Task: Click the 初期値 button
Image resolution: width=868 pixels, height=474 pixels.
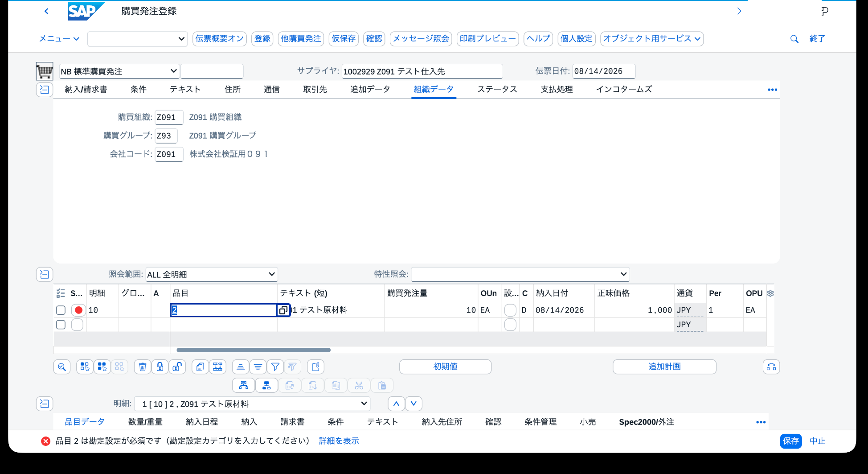Action: 446,367
